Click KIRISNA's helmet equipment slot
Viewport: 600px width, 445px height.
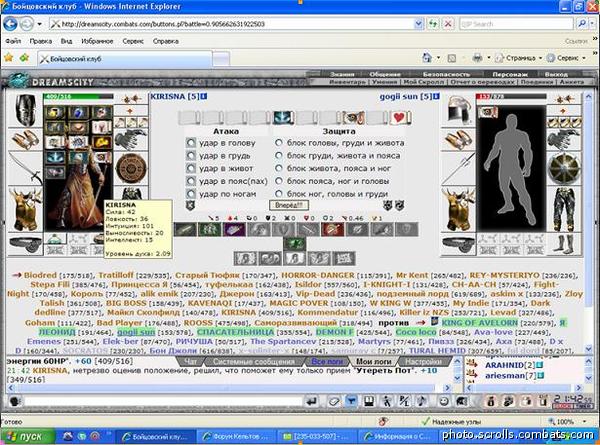point(25,111)
